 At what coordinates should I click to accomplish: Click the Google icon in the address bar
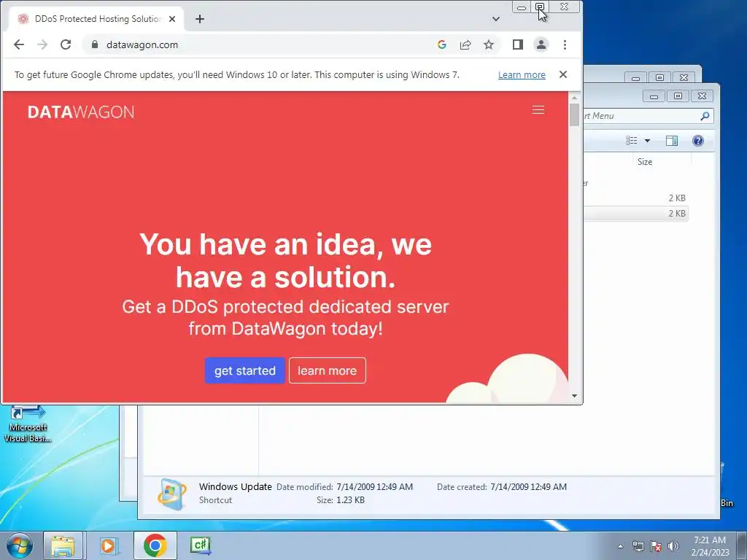click(441, 44)
